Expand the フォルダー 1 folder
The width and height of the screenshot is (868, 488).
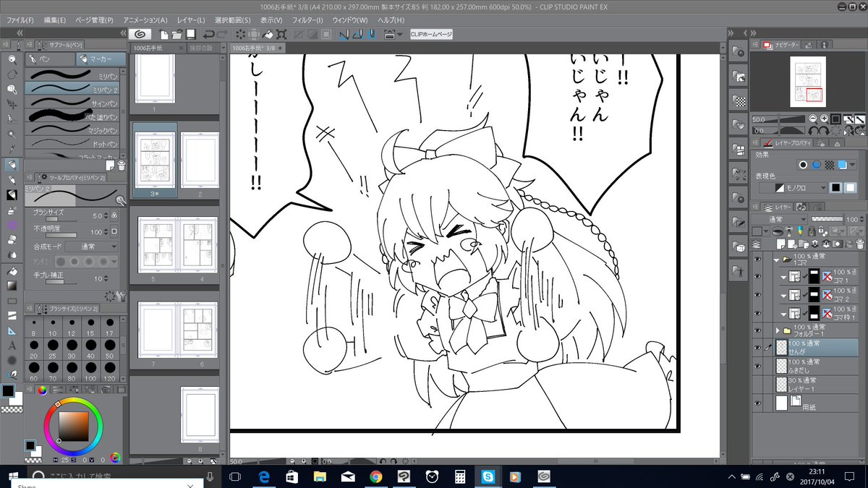pyautogui.click(x=778, y=330)
